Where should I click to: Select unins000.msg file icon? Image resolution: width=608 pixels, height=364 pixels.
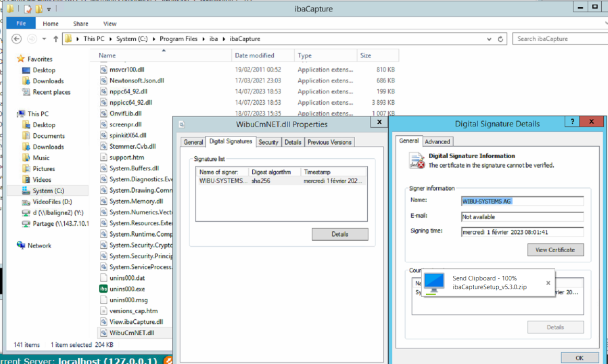[x=103, y=300]
